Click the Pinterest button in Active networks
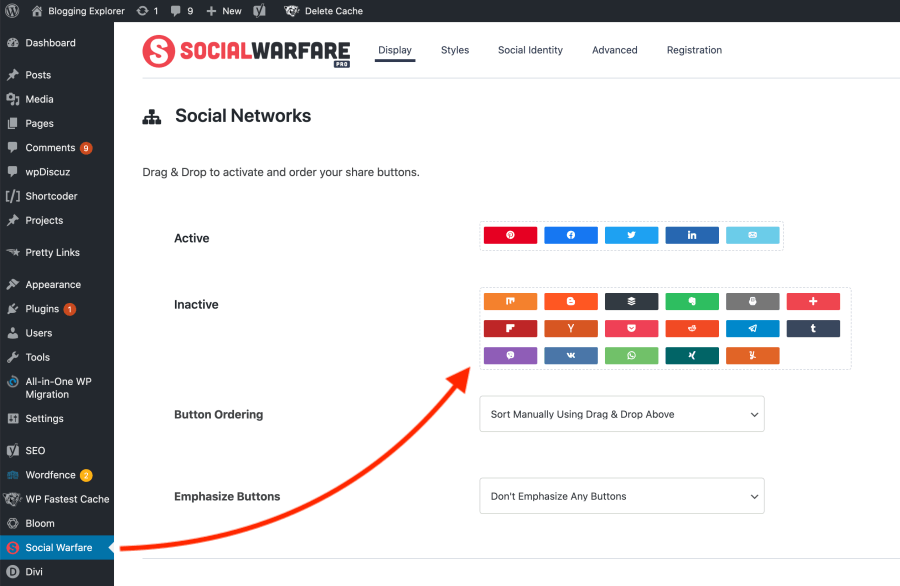This screenshot has height=586, width=900. click(510, 235)
